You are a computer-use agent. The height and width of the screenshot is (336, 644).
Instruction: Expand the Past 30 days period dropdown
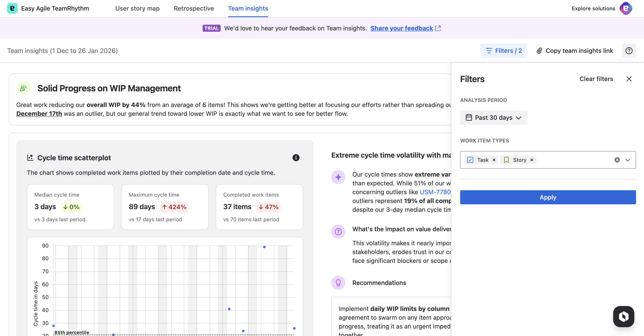pyautogui.click(x=494, y=118)
